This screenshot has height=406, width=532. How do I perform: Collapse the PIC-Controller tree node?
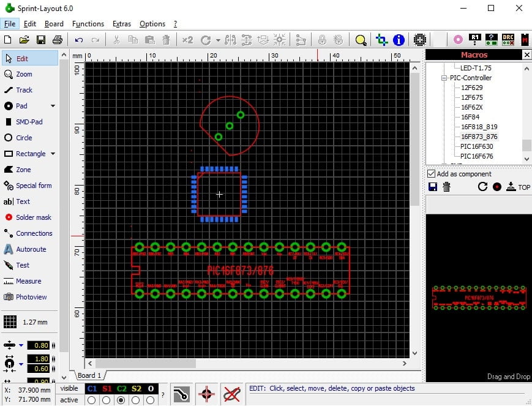click(444, 78)
